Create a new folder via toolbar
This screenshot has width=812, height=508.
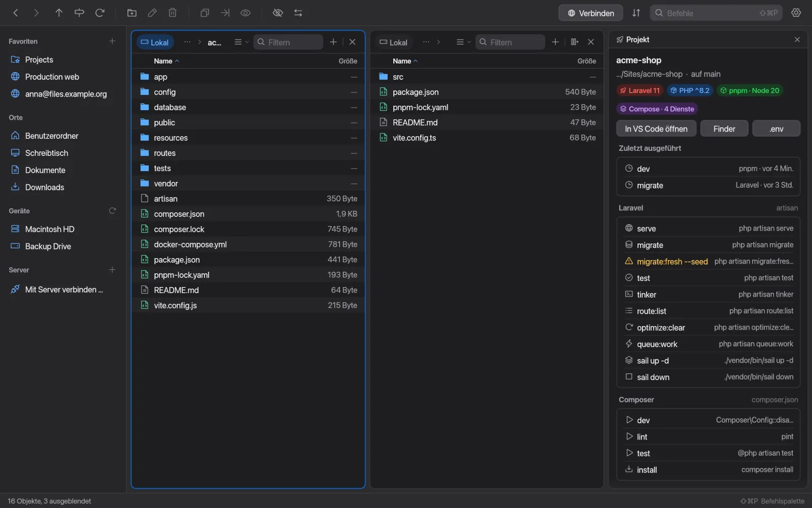click(132, 13)
